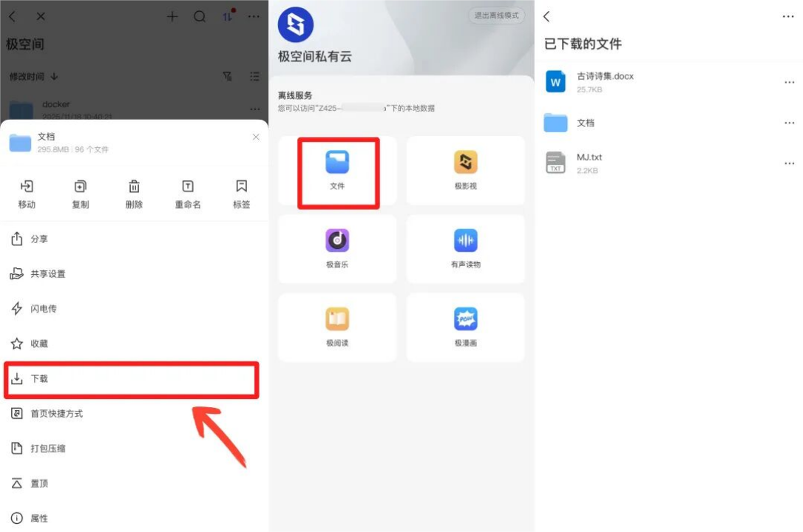Open the 极阅读 reading app icon
The width and height of the screenshot is (803, 532).
tap(337, 319)
